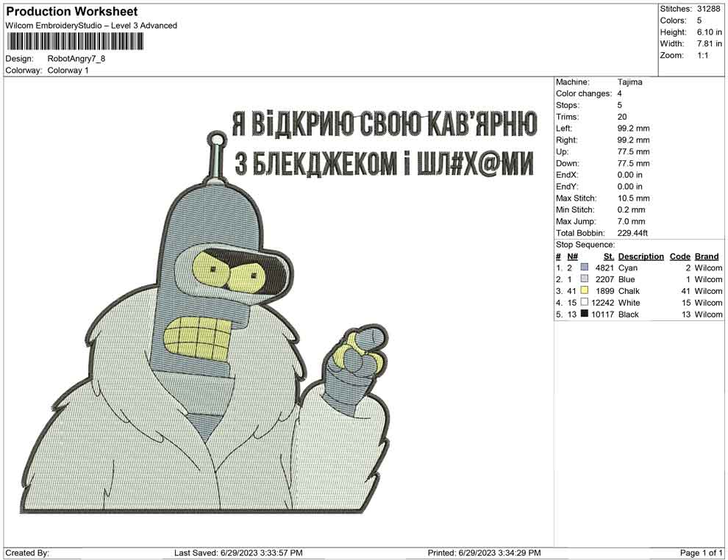728x560 pixels.
Task: Click the Blue thread color swatch
Action: pos(585,279)
